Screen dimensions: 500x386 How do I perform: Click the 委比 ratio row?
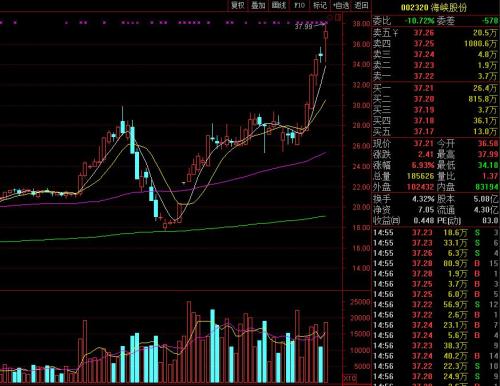[x=435, y=21]
